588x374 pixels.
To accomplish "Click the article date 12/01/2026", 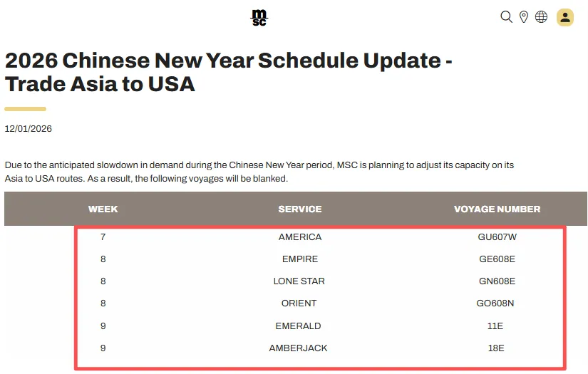I will click(x=29, y=129).
